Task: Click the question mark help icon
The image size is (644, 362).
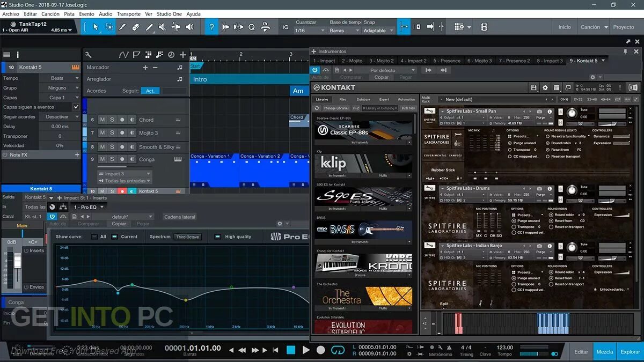Action: click(212, 26)
